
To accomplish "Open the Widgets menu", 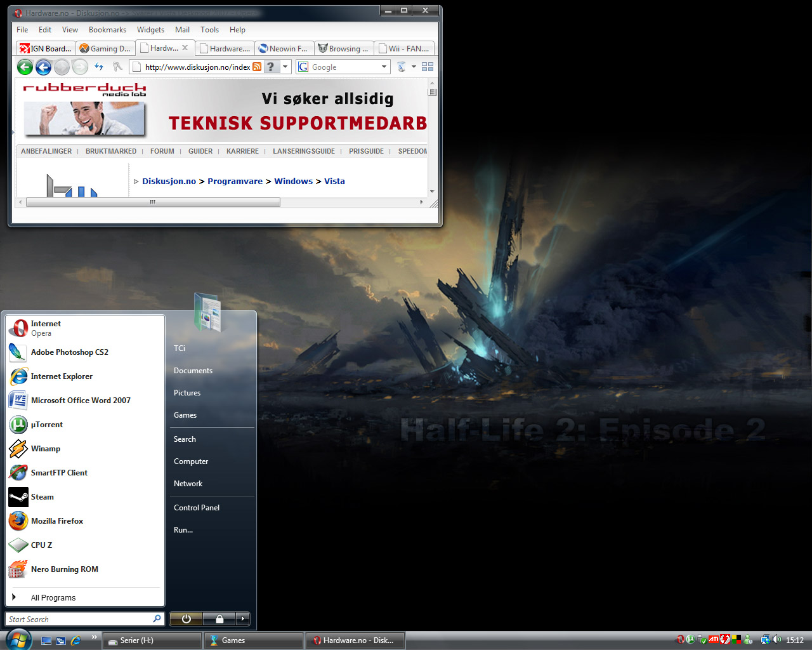I will [x=150, y=30].
